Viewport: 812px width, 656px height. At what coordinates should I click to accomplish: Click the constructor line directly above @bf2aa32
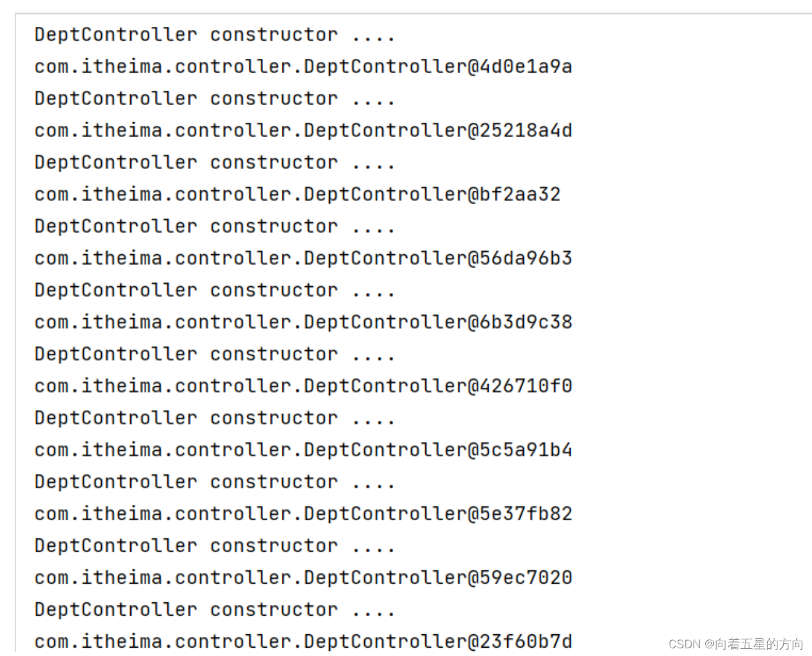(215, 163)
